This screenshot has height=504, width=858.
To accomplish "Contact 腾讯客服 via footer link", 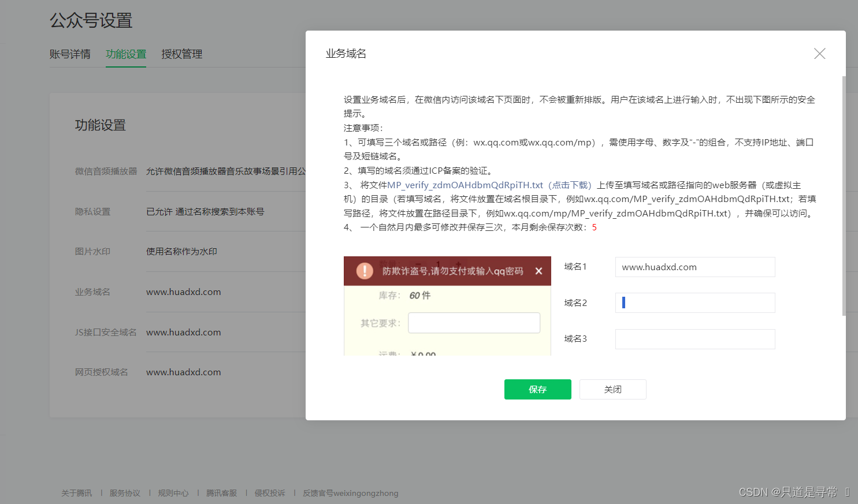I will (221, 493).
